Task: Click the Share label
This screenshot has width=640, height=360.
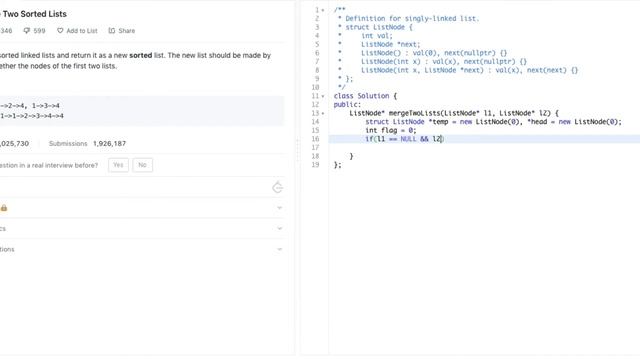Action: [x=127, y=31]
